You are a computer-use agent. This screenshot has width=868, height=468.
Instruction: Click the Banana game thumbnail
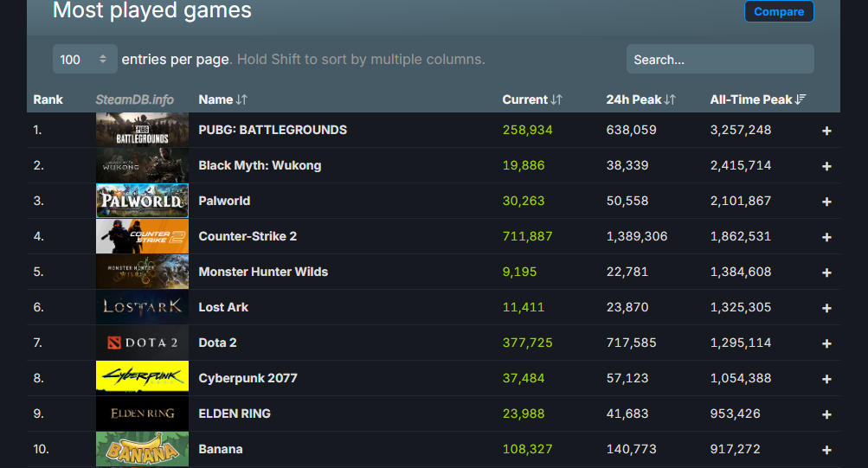click(142, 449)
